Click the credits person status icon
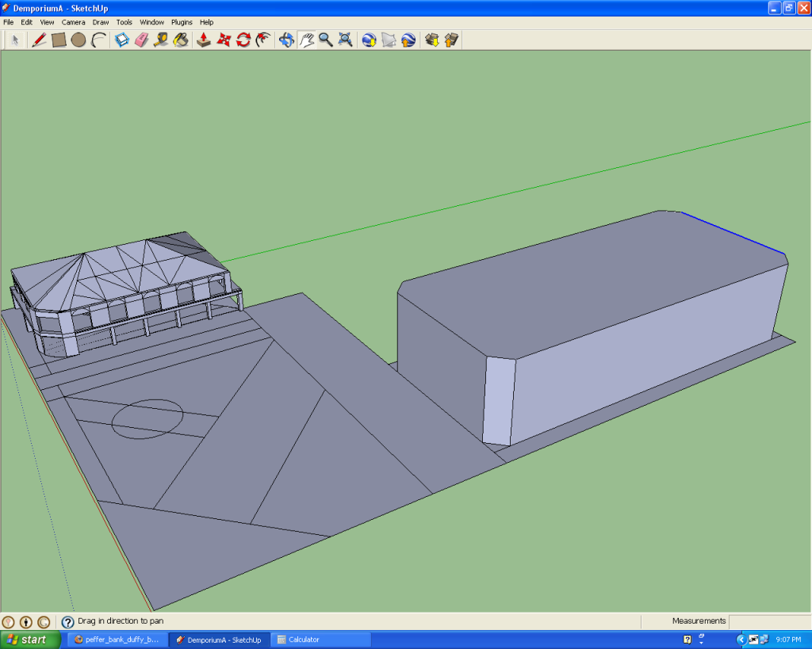Viewport: 812px width, 649px height. (25, 621)
